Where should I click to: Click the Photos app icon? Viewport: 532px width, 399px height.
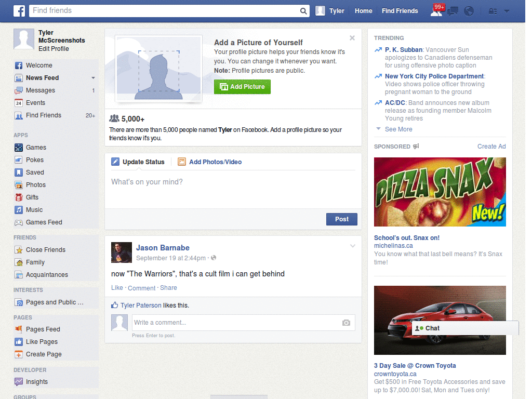pos(19,185)
